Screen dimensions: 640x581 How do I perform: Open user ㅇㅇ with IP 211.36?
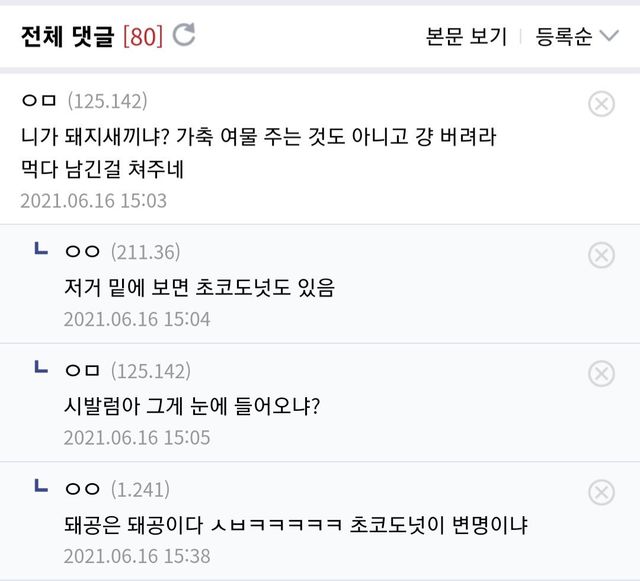pos(81,252)
